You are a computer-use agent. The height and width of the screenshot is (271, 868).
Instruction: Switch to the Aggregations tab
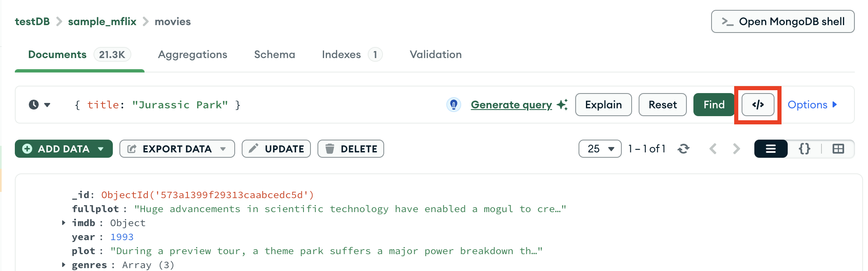pos(192,54)
